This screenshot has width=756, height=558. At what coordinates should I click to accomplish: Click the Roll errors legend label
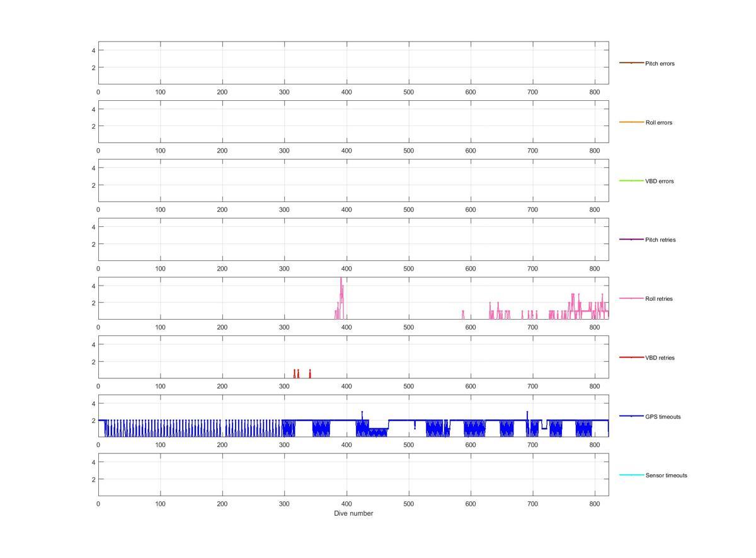click(659, 122)
